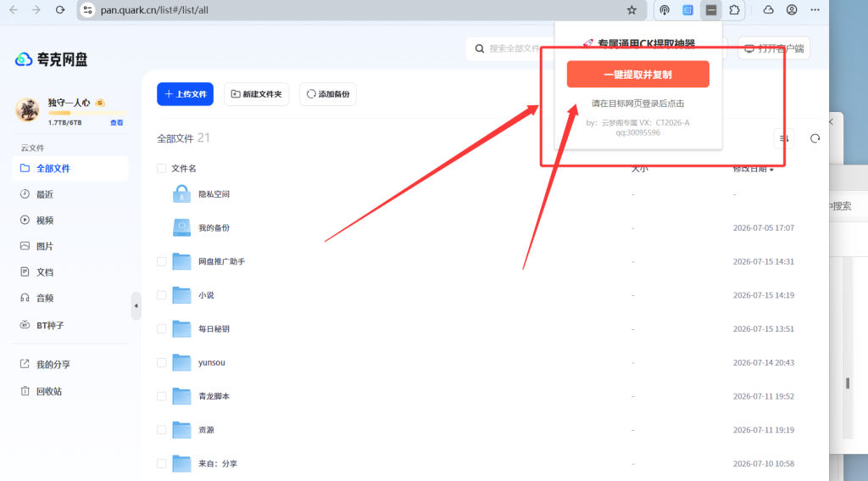Image resolution: width=868 pixels, height=481 pixels.
Task: Open the browser profile icon
Action: tap(792, 10)
